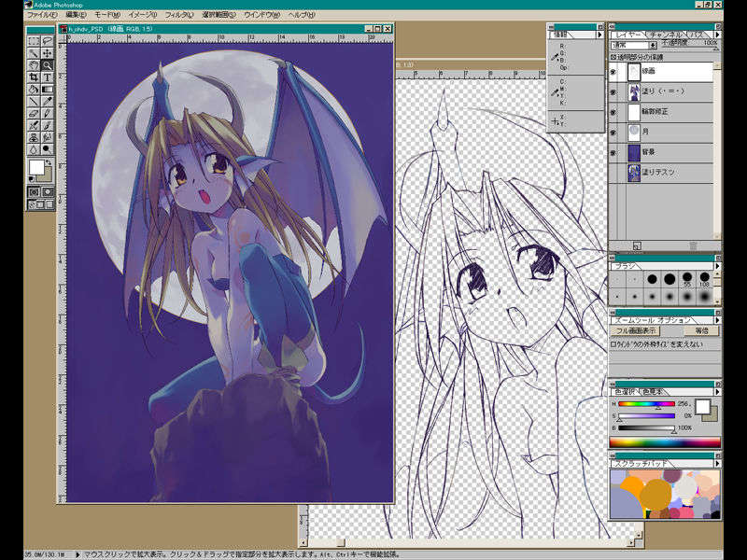747x560 pixels.
Task: Switch to the 色見本 tab
Action: [x=652, y=391]
